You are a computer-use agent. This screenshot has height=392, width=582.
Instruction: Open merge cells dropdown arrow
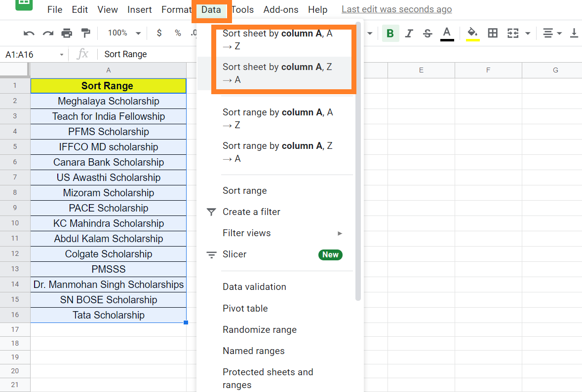pyautogui.click(x=527, y=34)
